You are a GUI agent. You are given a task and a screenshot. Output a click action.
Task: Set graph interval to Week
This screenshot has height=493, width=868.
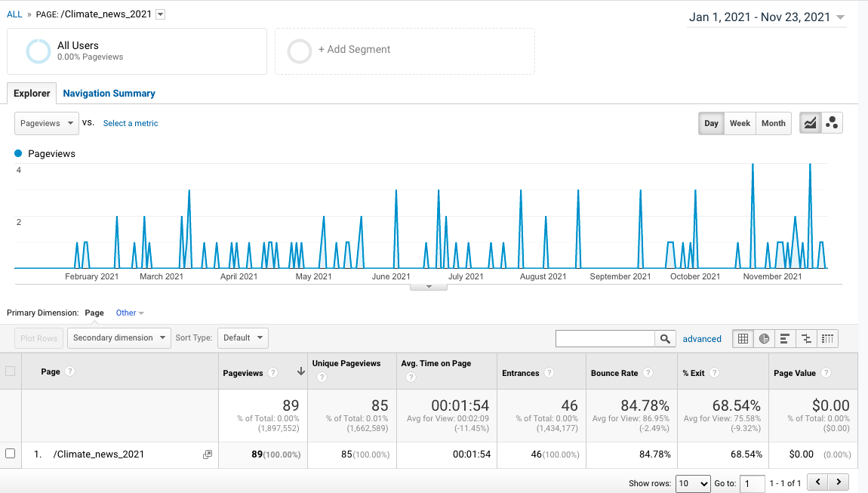(x=740, y=123)
